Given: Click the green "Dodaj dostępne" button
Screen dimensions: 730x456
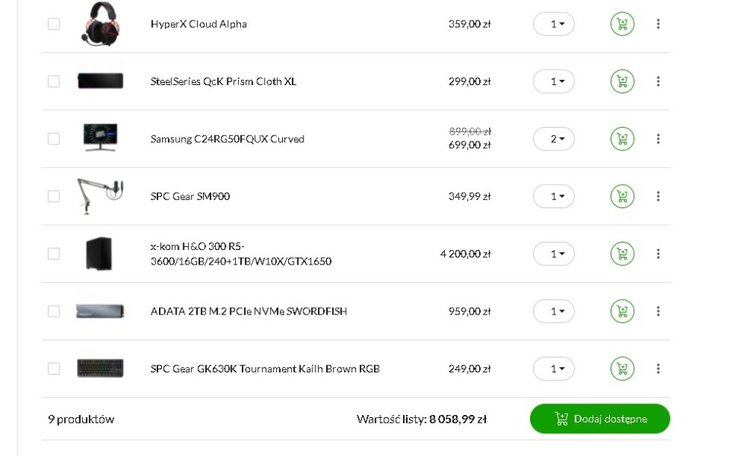Looking at the screenshot, I should (x=600, y=419).
